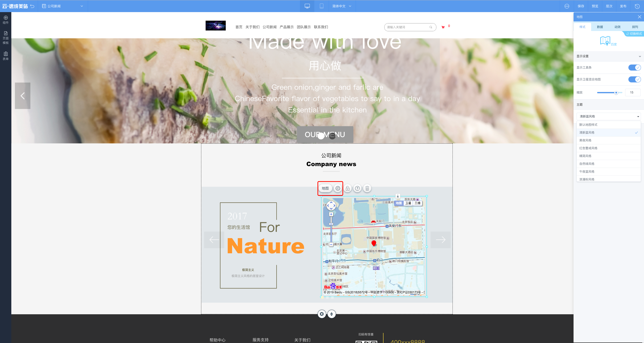Open the history clock icon in top bar
644x343 pixels.
click(637, 6)
